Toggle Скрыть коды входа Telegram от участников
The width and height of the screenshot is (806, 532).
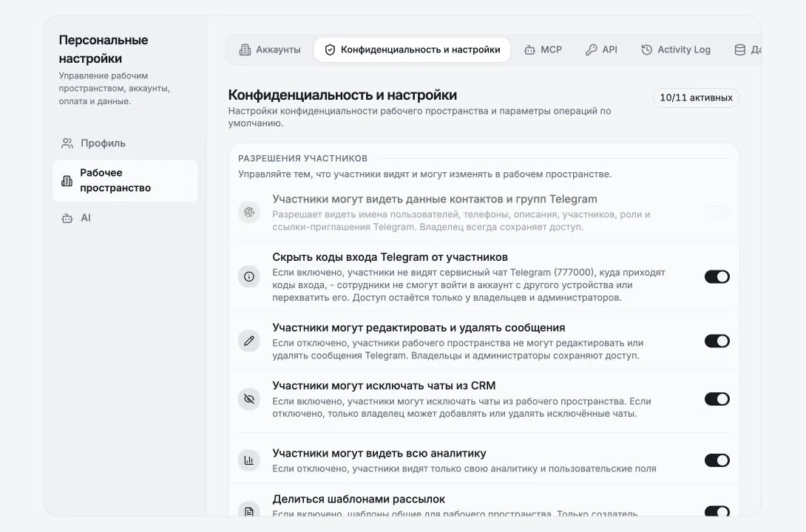tap(717, 277)
